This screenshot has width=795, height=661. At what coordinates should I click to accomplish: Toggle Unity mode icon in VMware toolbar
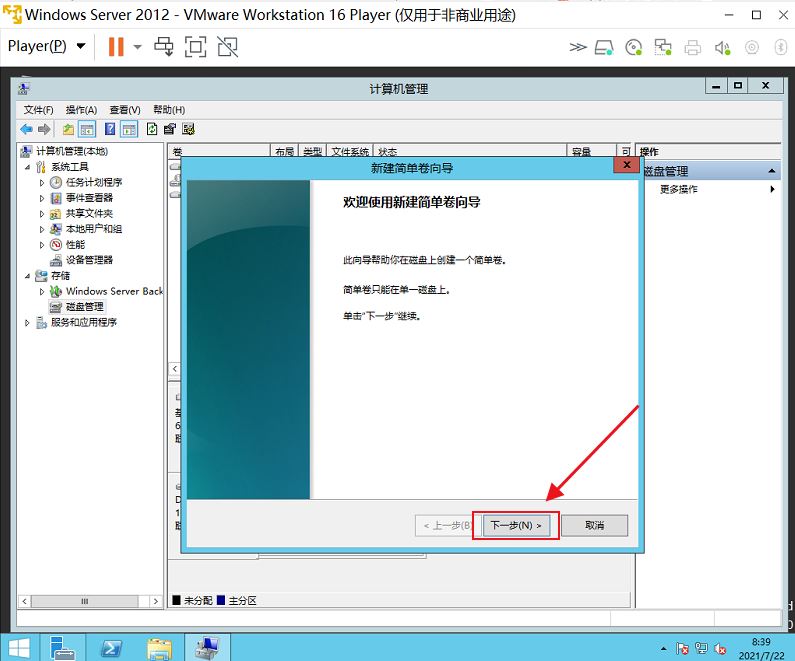click(x=228, y=47)
